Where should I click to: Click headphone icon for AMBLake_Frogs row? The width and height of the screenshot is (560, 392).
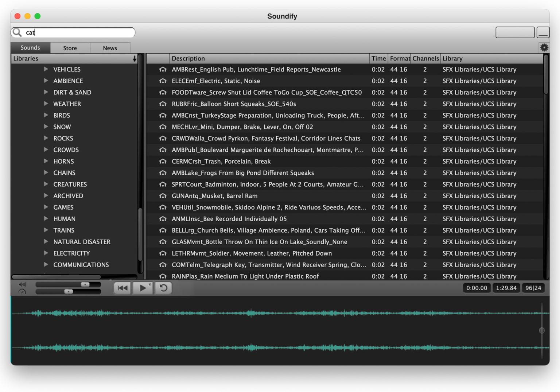163,173
